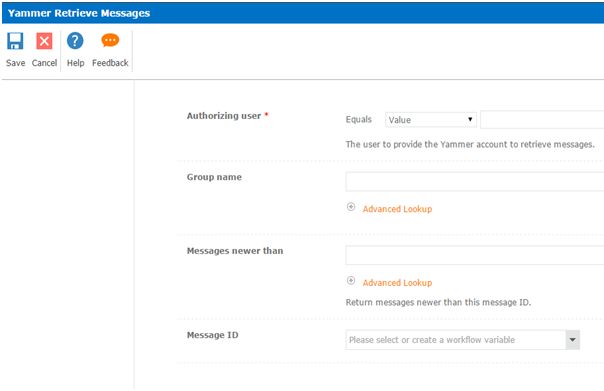Click the Authorizing user label
The width and height of the screenshot is (604, 391).
point(224,116)
